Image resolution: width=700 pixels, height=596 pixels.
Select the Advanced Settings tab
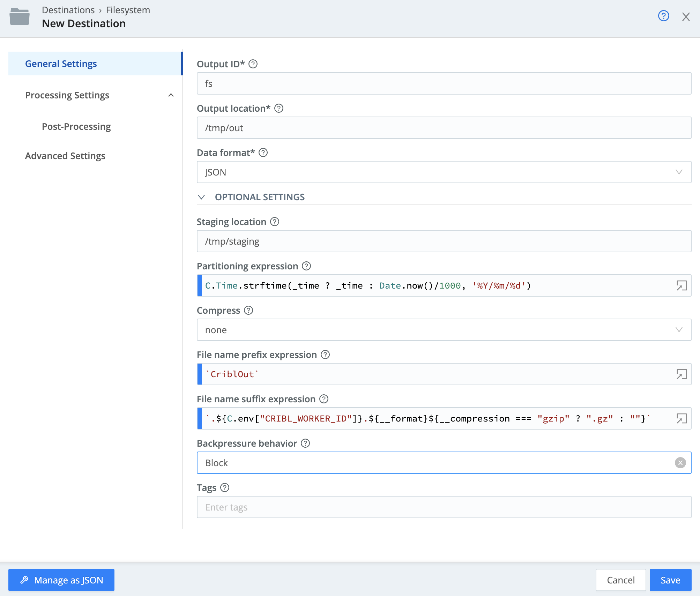pyautogui.click(x=65, y=156)
